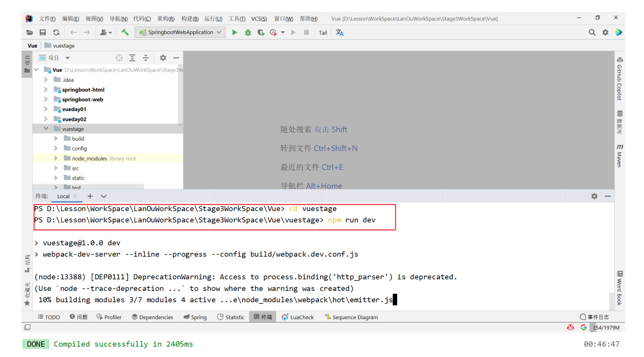Hide the terminal panel with minus icon
Screen dimensions: 644x357
[x=608, y=196]
